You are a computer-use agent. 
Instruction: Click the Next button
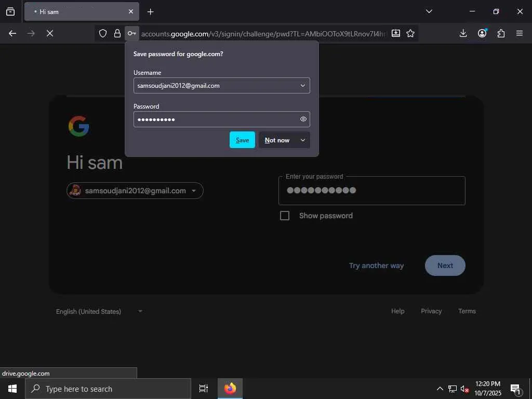coord(445,265)
